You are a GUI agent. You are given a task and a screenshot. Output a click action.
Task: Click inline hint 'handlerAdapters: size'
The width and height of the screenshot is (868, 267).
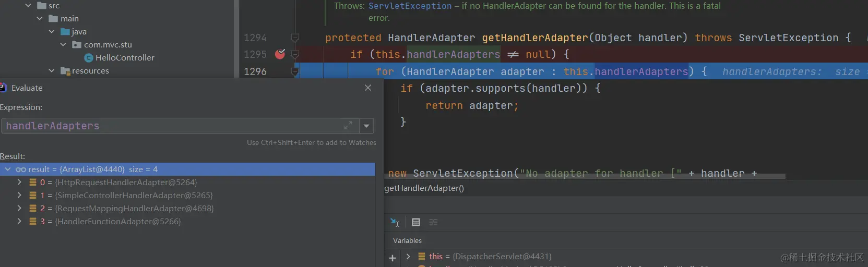pyautogui.click(x=791, y=71)
